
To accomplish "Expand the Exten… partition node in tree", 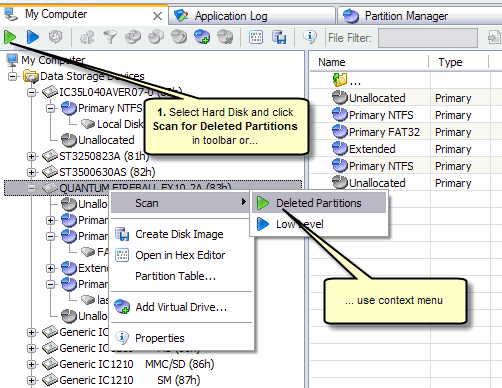I will (50, 268).
